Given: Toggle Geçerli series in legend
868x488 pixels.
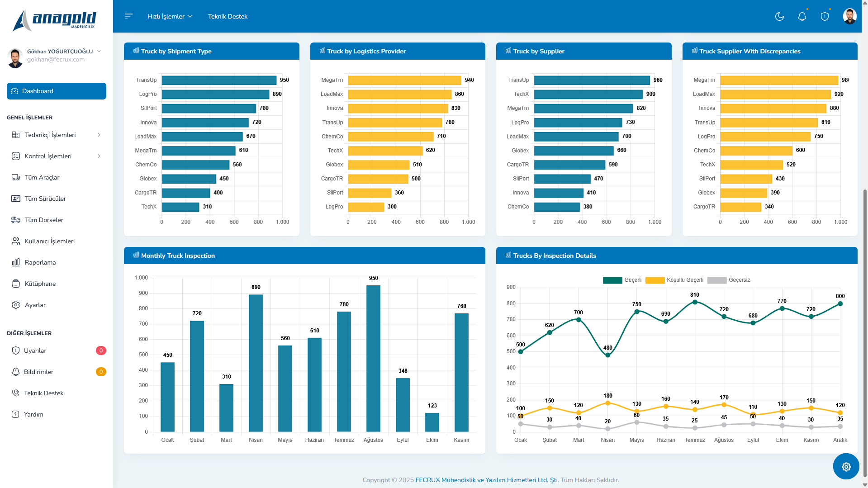Looking at the screenshot, I should point(622,280).
